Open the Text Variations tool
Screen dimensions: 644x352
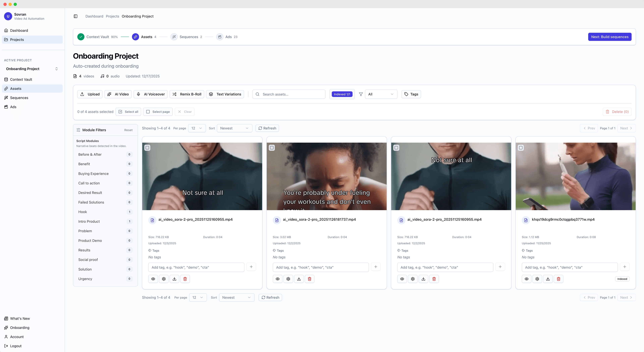(x=225, y=94)
